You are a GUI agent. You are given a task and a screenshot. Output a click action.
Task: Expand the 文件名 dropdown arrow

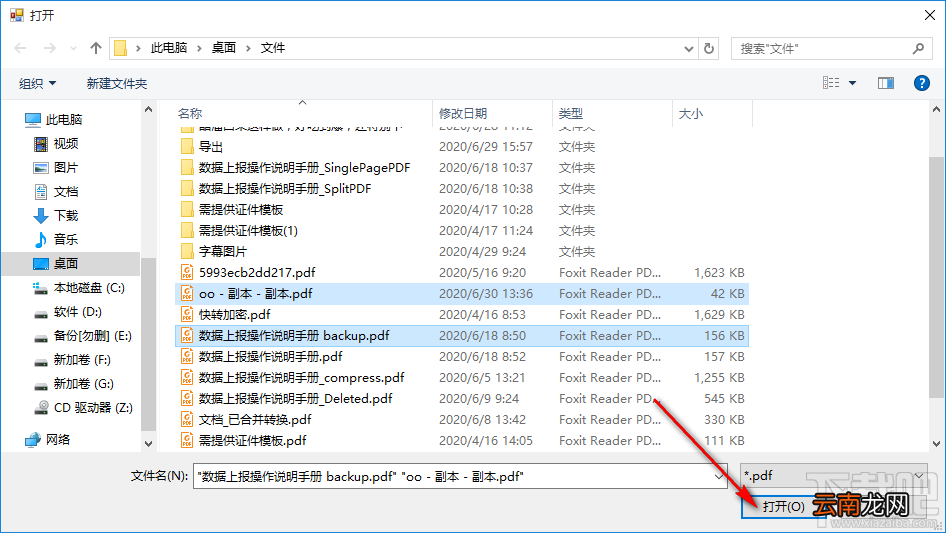[719, 476]
